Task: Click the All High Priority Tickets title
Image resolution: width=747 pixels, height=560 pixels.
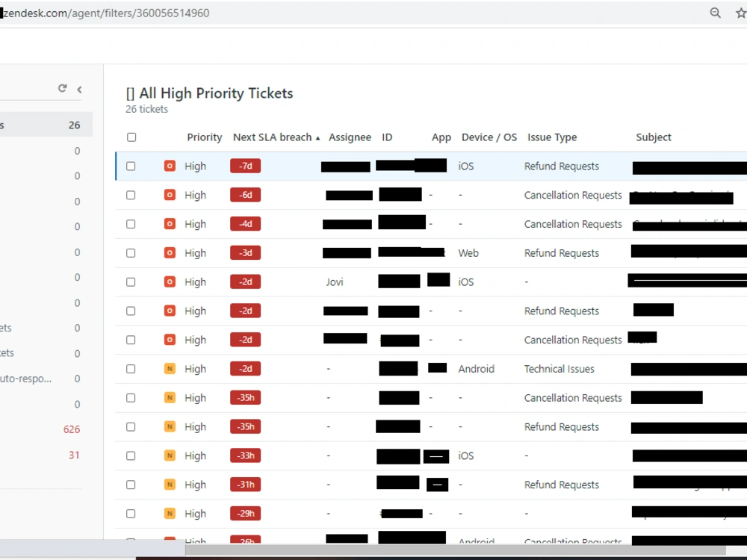Action: pos(210,93)
